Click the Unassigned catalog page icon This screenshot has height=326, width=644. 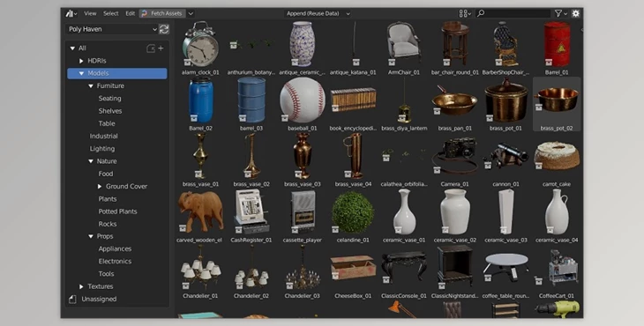tap(72, 300)
